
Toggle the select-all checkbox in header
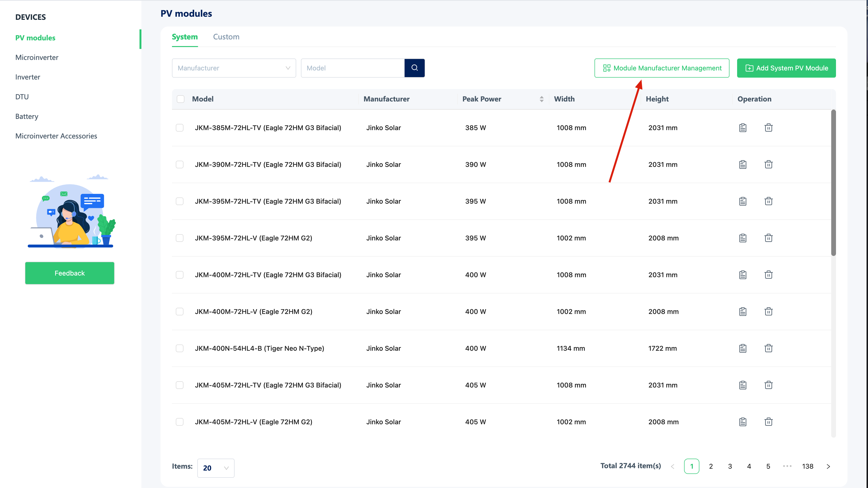[181, 99]
